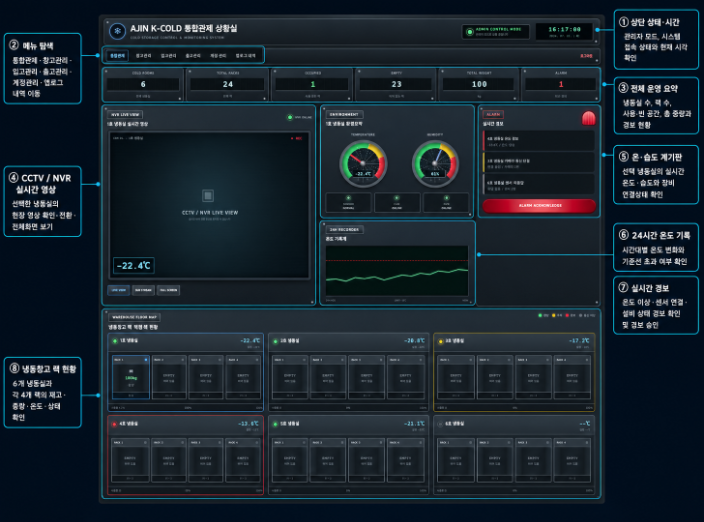Click the blue marker on room 1 Rack 1

[x=145, y=360]
